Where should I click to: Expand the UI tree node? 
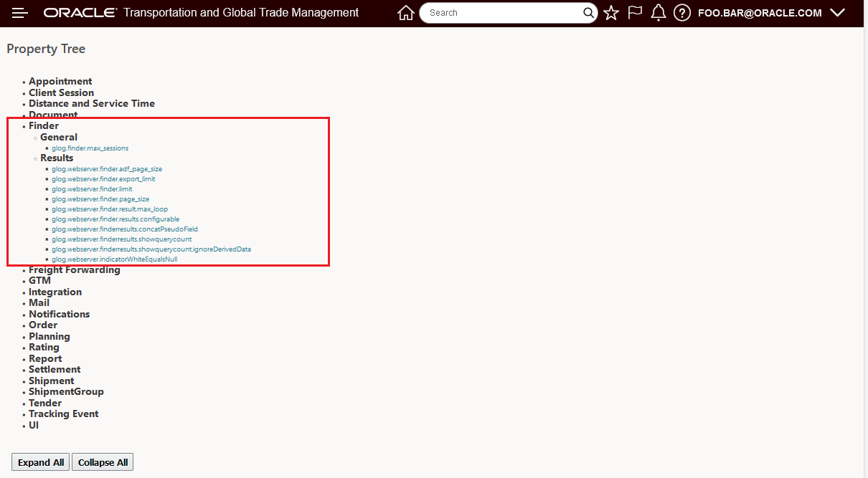pos(34,426)
